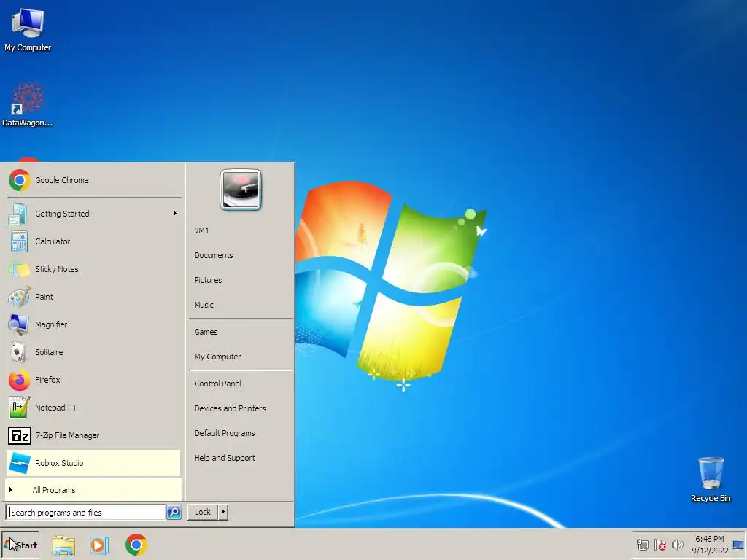The width and height of the screenshot is (747, 560).
Task: Expand the Getting Started submenu arrow
Action: tap(175, 214)
